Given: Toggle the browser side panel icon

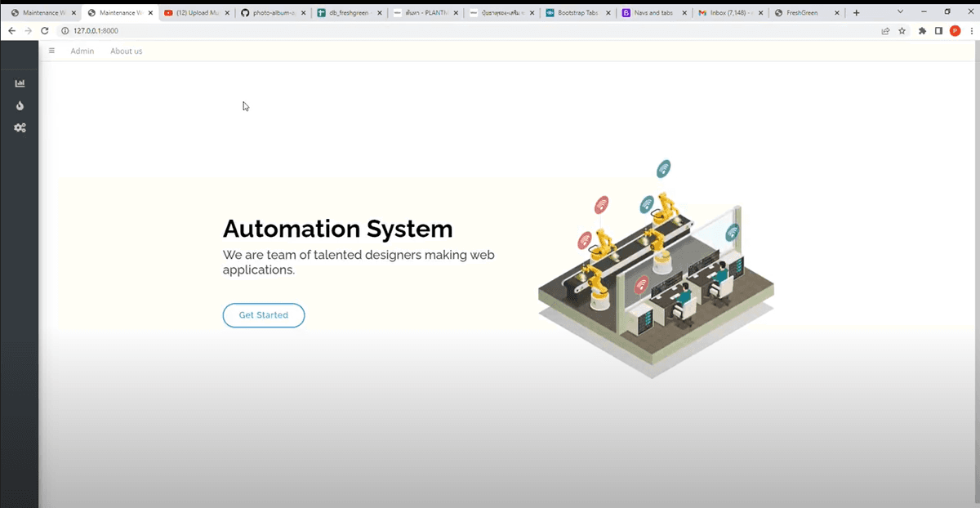Looking at the screenshot, I should 938,30.
